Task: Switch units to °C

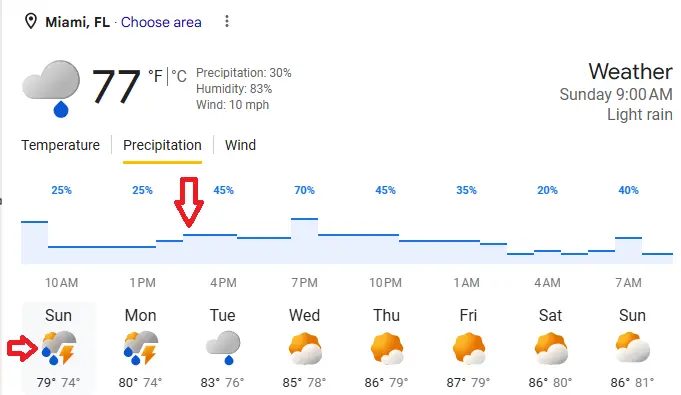Action: pos(179,76)
